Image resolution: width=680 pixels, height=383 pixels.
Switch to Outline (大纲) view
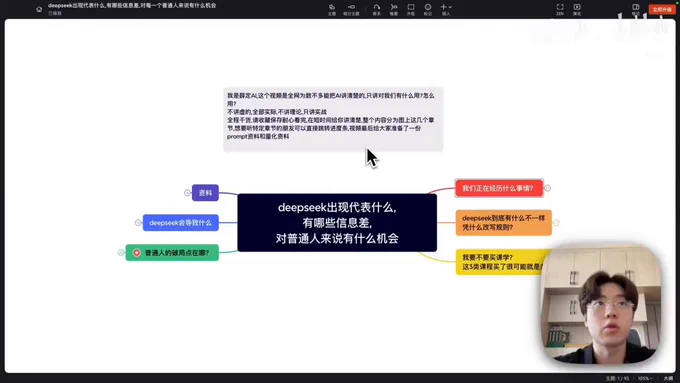pos(668,378)
